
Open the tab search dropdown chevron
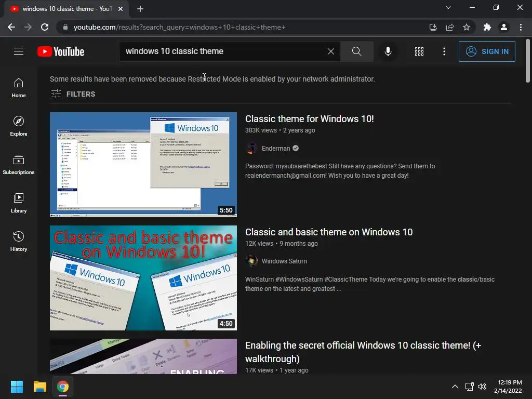click(x=448, y=7)
